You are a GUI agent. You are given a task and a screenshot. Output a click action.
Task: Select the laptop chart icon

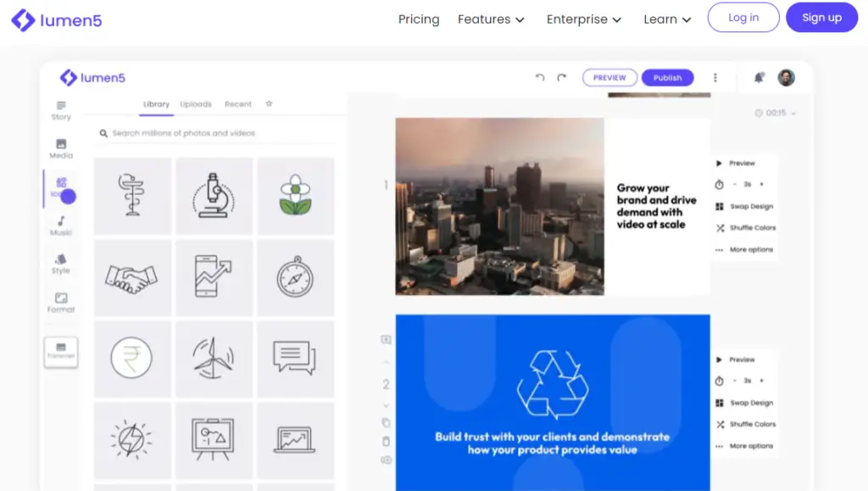pos(296,441)
